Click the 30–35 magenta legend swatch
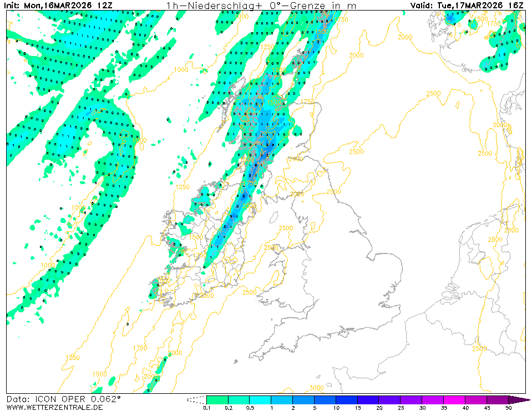This screenshot has height=411, width=532. (433, 399)
